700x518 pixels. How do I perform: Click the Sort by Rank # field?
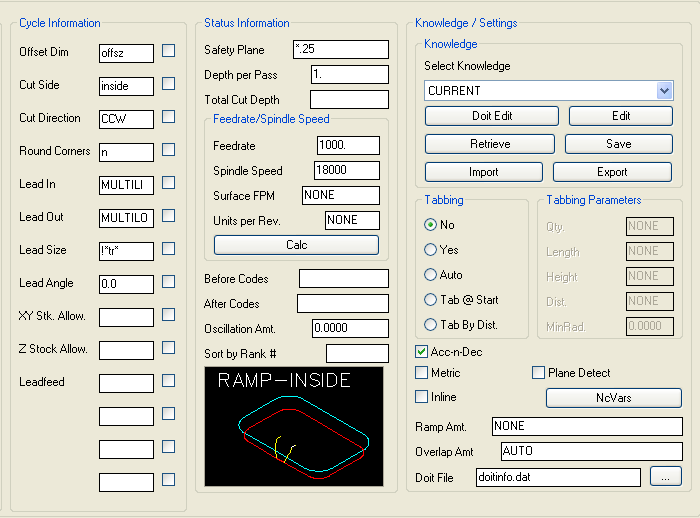point(358,354)
